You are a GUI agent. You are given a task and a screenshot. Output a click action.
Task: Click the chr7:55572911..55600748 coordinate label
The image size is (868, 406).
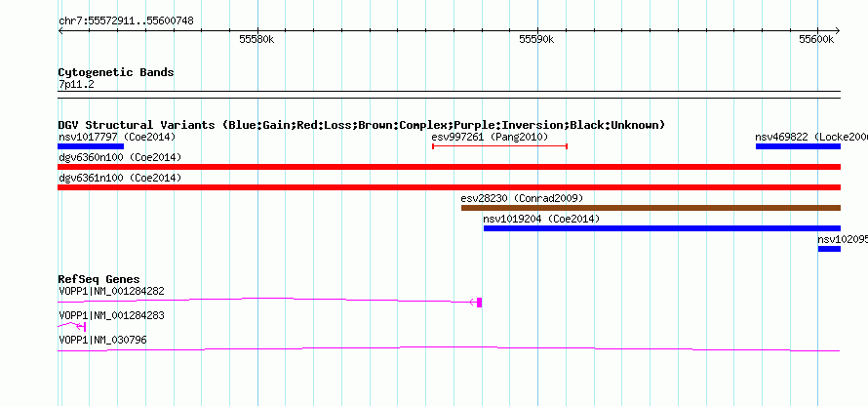click(x=126, y=21)
